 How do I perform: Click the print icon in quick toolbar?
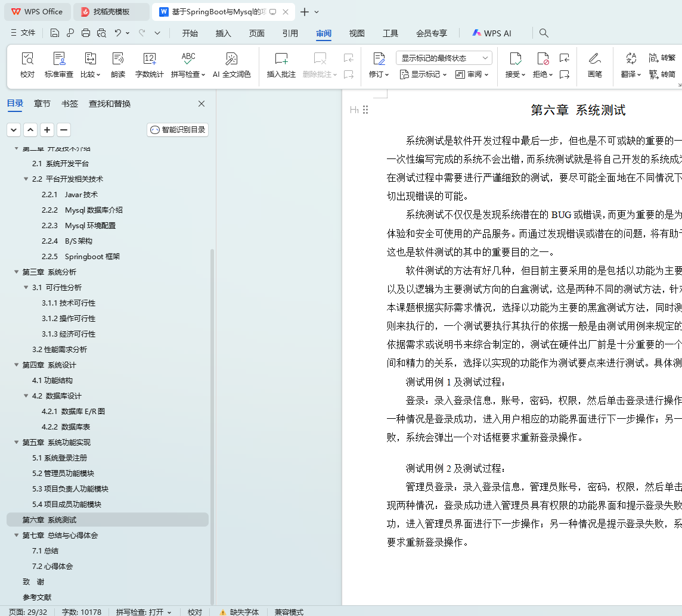(86, 33)
